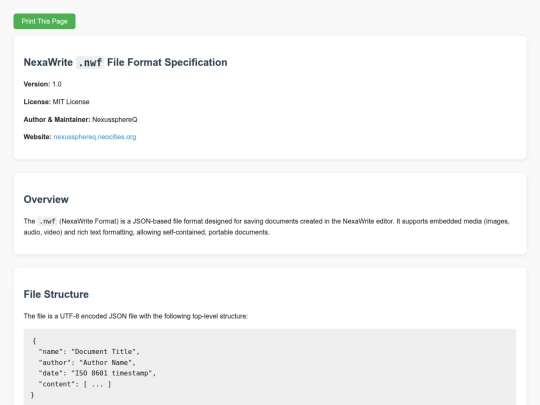Click the opening brace in the code block

[34, 341]
